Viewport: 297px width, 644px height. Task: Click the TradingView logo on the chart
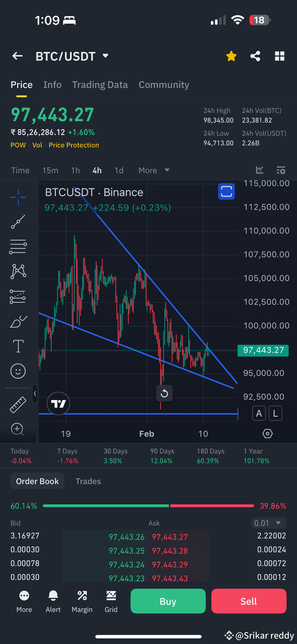coord(58,404)
